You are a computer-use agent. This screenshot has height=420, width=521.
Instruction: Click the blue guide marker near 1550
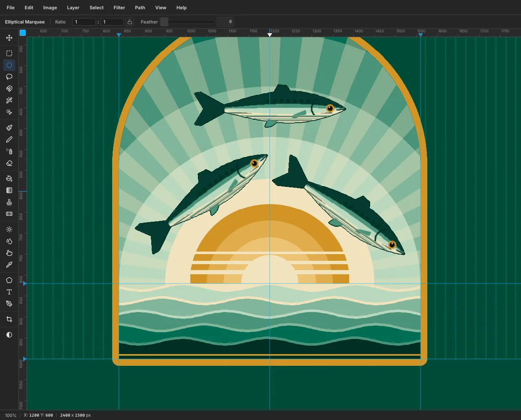click(x=420, y=35)
